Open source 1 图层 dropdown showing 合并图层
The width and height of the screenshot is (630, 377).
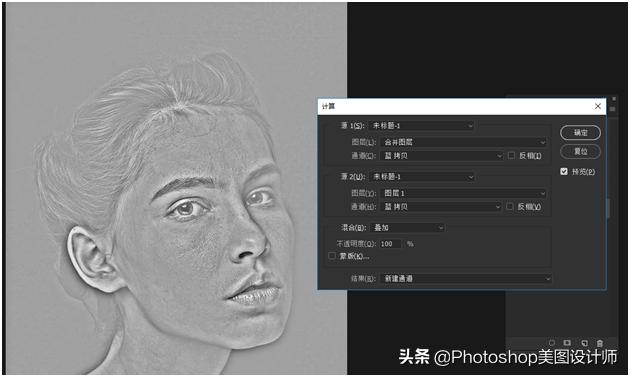[x=464, y=142]
